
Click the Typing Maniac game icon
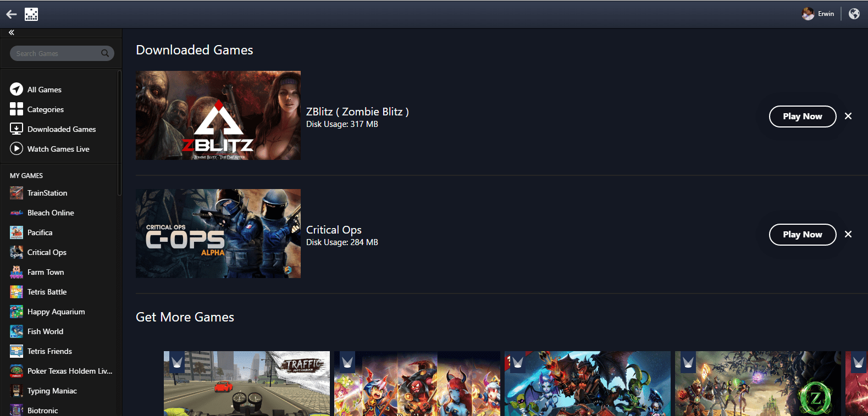(x=16, y=391)
